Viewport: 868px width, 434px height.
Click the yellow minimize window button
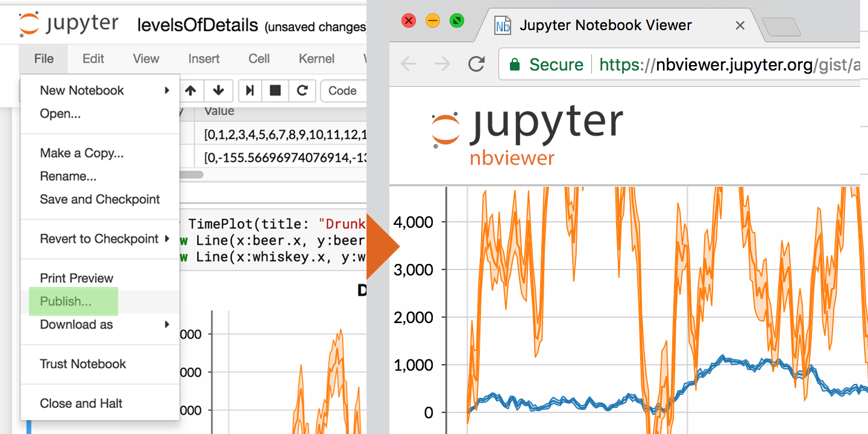click(x=433, y=21)
